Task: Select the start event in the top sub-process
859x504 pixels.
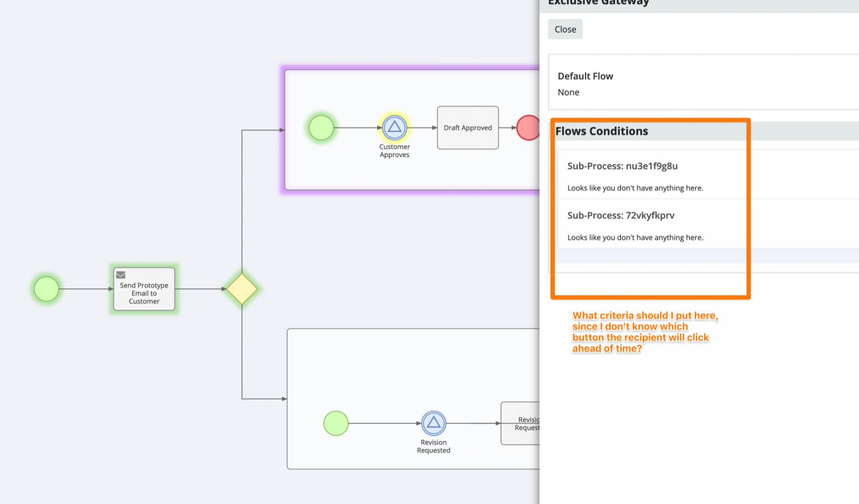Action: 321,128
